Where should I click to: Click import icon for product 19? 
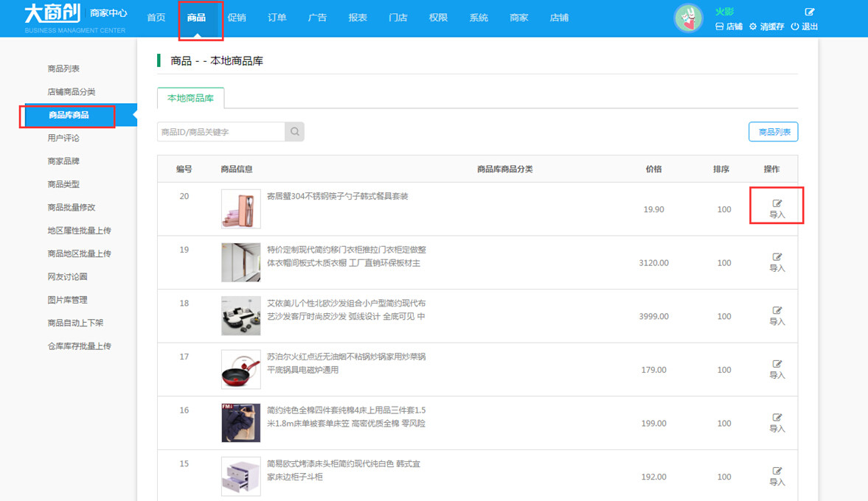pyautogui.click(x=777, y=258)
